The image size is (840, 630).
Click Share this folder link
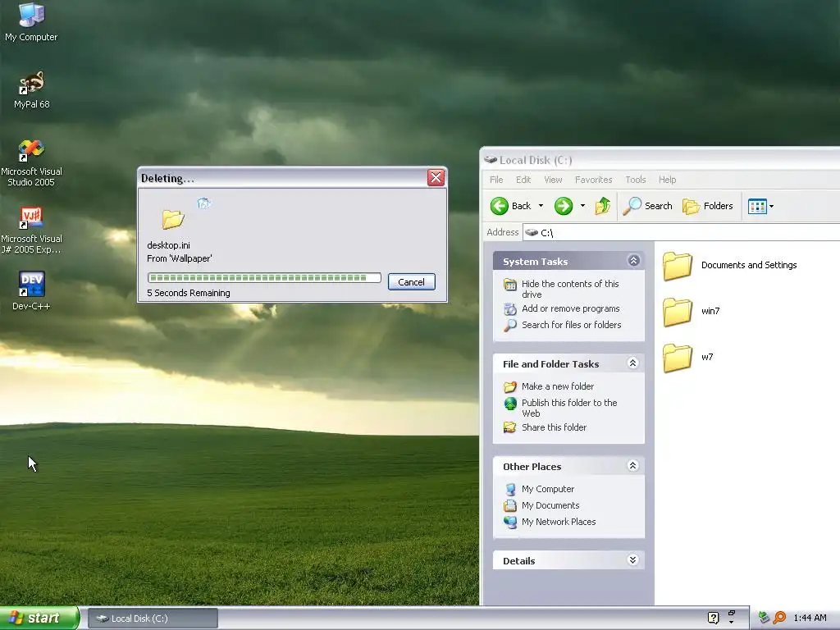(x=554, y=427)
